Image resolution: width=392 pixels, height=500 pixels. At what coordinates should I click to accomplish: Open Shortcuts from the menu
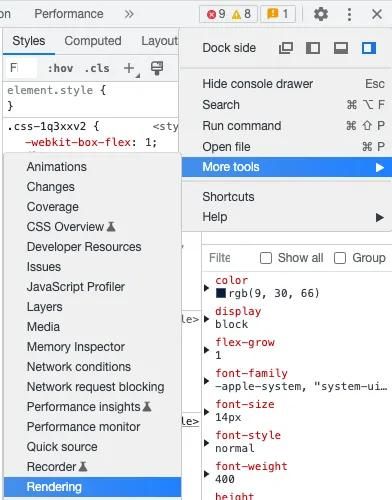pos(287,197)
